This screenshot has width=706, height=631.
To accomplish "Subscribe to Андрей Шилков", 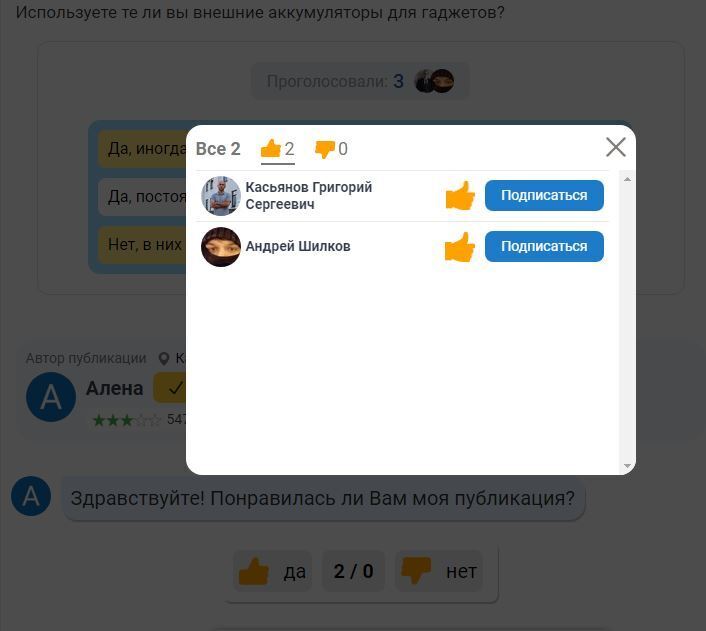I will pos(544,246).
